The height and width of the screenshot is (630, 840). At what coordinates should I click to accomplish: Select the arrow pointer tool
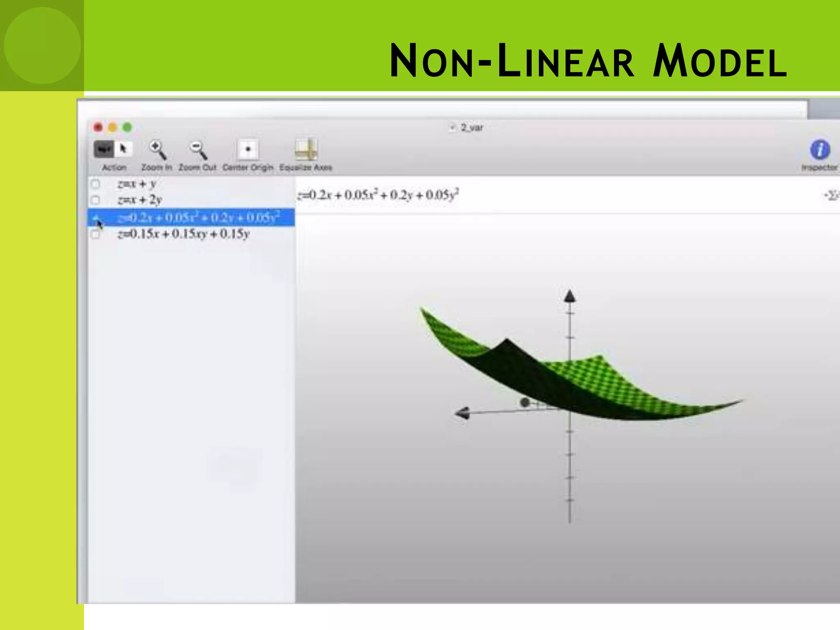pyautogui.click(x=123, y=149)
